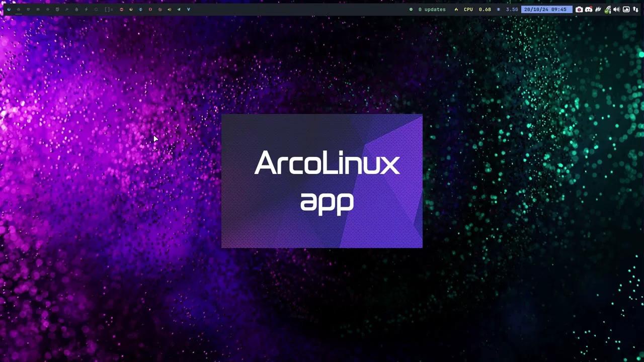Click the camera screenshot tray icon
This screenshot has height=362, width=644.
579,10
